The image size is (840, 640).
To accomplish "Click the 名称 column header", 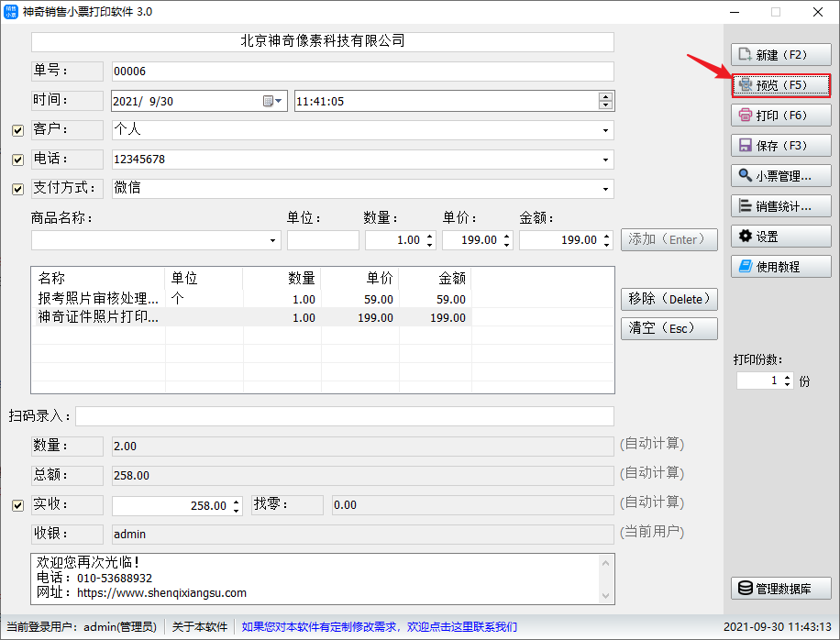I will click(98, 278).
